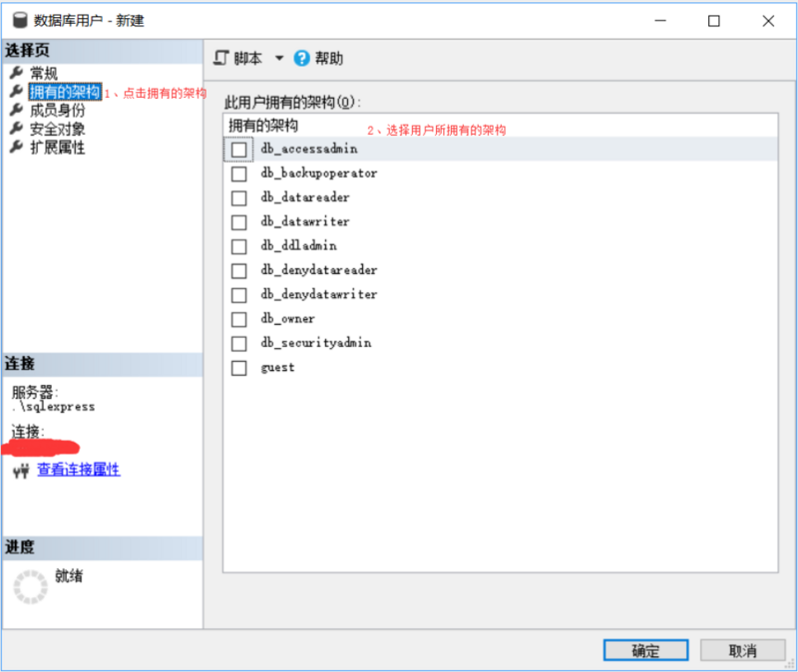Click the connection plug icon beside 查看连接属性
The height and width of the screenshot is (672, 798).
(21, 471)
